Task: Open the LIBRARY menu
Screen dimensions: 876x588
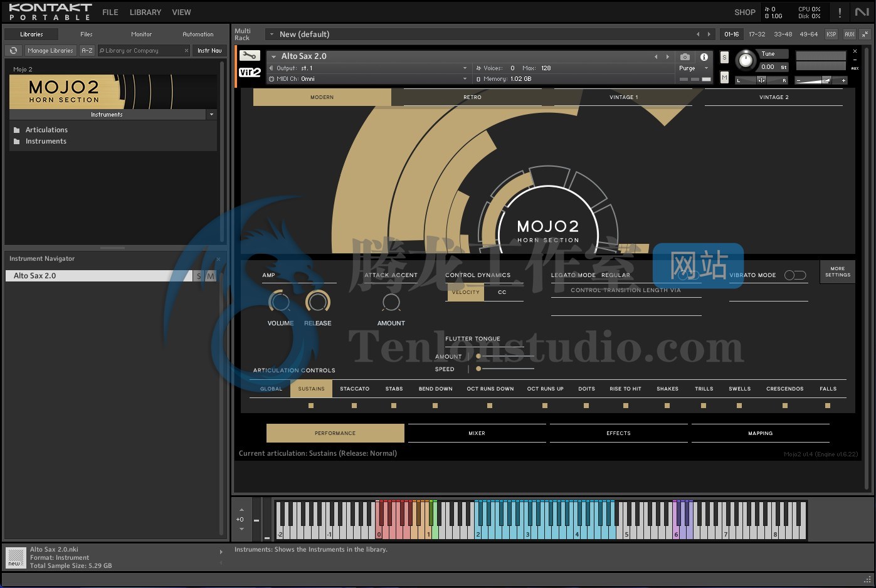Action: coord(145,12)
